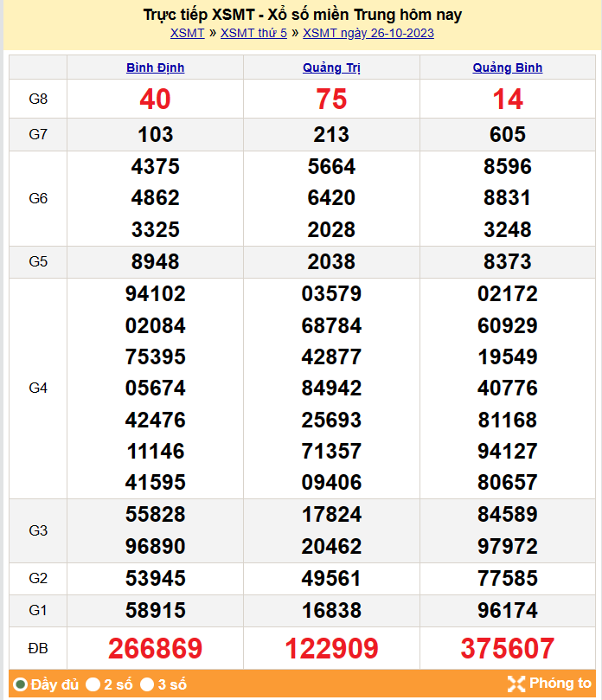
Task: Switch to the 3 số display option
Action: pos(148,684)
